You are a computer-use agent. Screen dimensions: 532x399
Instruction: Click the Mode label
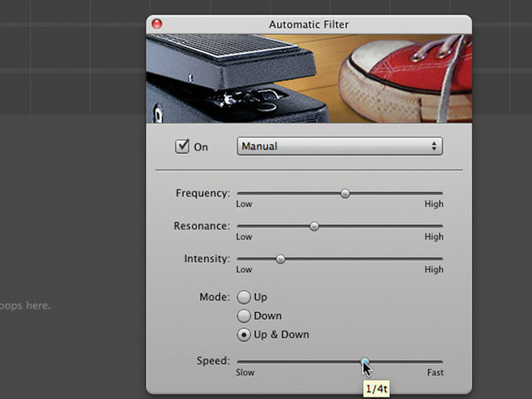pyautogui.click(x=214, y=297)
